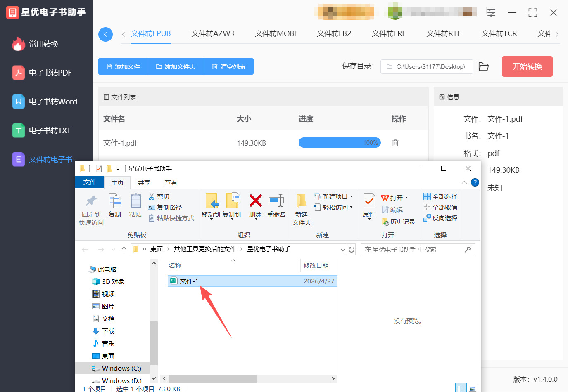Refresh the Explorer address bar location
This screenshot has height=392, width=568.
click(352, 250)
